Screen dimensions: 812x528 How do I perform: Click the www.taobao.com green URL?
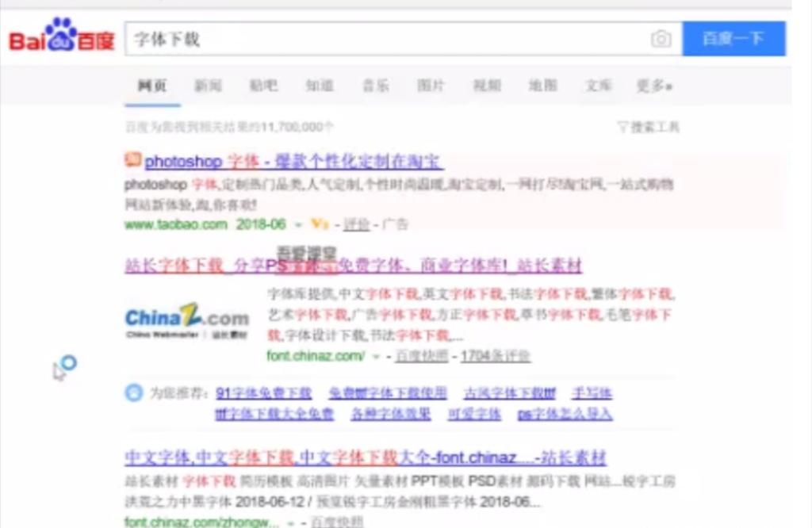click(176, 224)
